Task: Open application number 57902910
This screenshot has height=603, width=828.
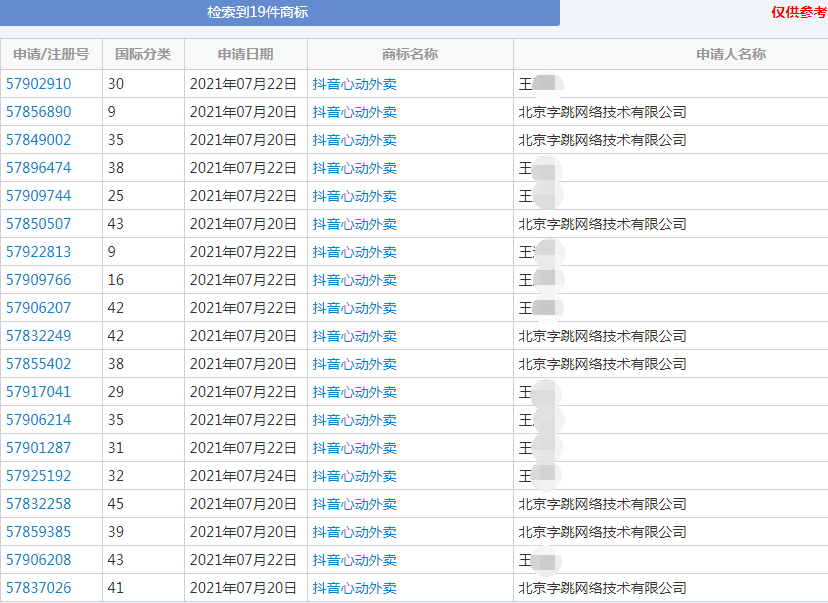Action: 39,84
